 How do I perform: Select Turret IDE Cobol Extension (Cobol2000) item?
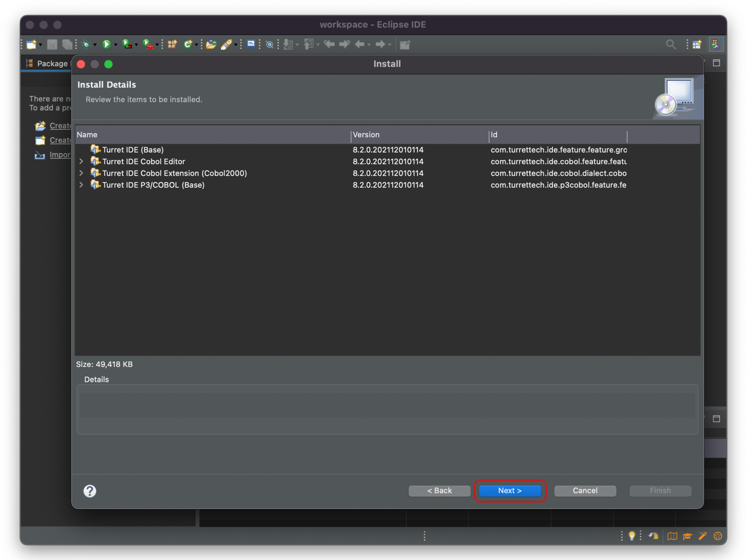pyautogui.click(x=175, y=173)
